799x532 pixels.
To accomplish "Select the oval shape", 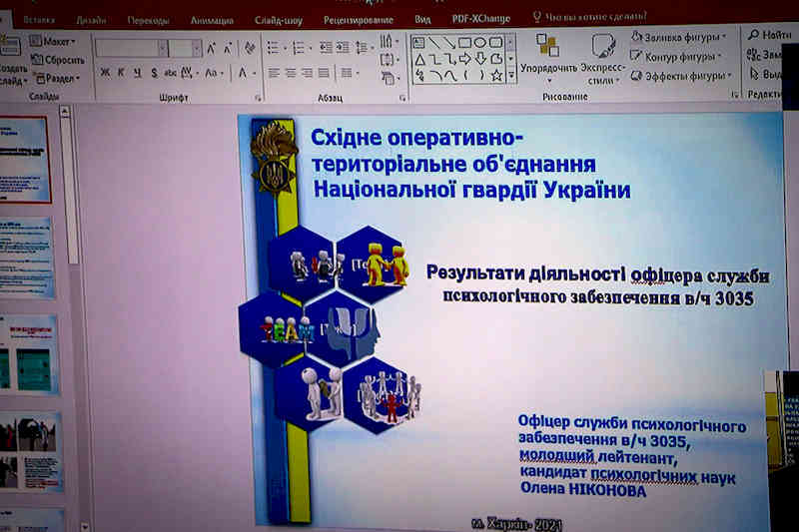I will pos(479,43).
